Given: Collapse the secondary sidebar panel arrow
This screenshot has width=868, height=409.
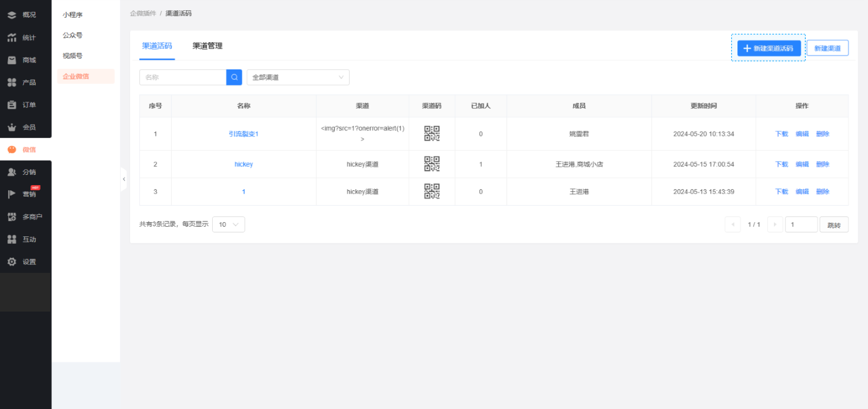Looking at the screenshot, I should pyautogui.click(x=124, y=179).
